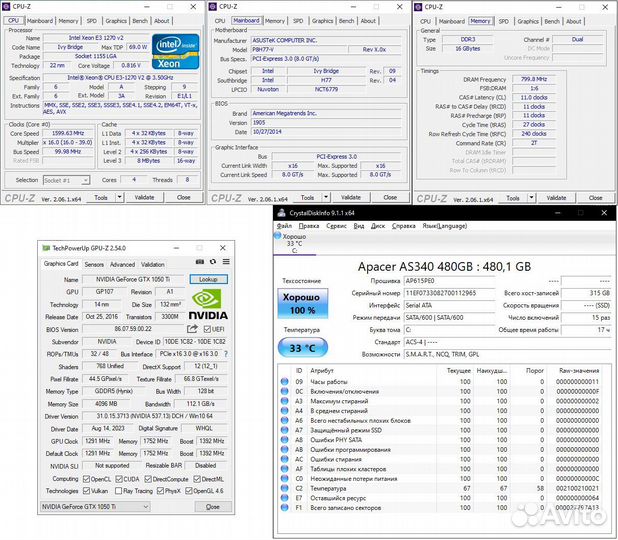Open the Справка menu in CrystalDiskInfo
This screenshot has width=618, height=540.
coord(404,226)
